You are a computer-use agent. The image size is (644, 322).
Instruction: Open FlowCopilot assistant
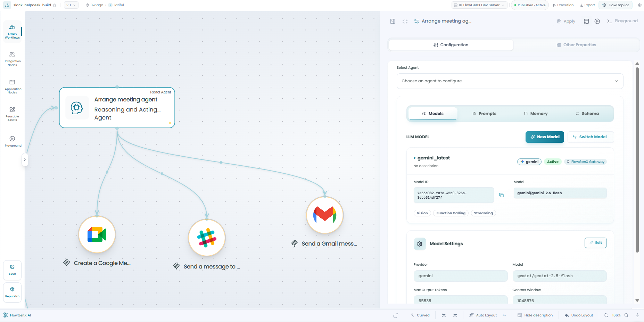pyautogui.click(x=616, y=5)
